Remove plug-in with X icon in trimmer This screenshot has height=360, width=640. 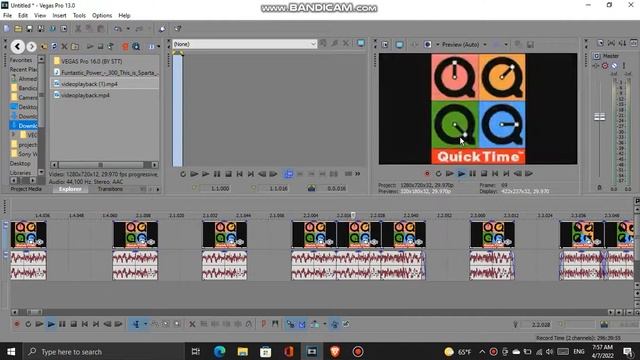(x=346, y=43)
